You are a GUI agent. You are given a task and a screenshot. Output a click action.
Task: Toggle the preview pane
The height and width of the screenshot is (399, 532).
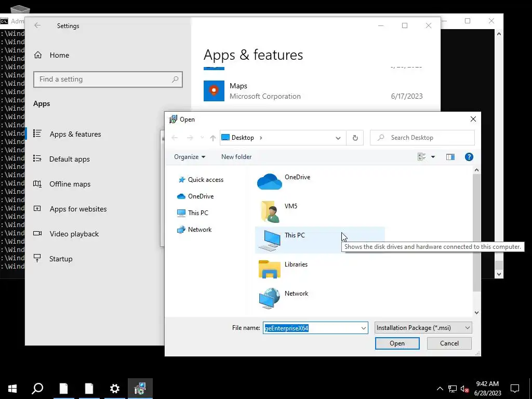450,157
